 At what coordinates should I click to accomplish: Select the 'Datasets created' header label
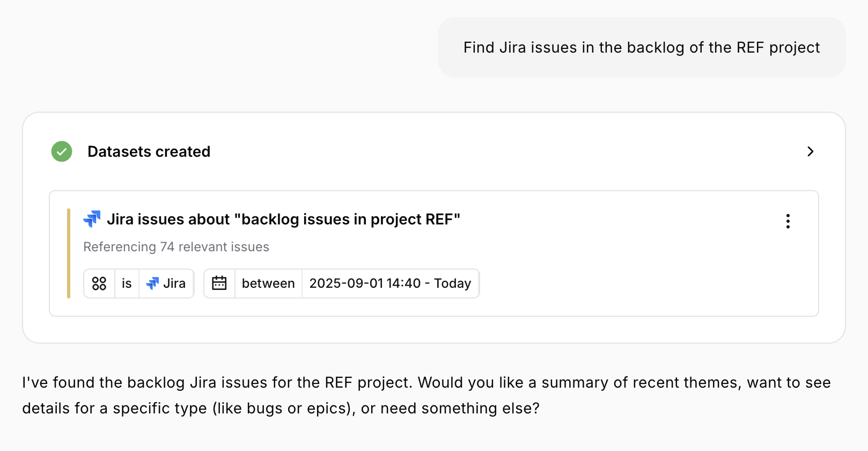149,151
